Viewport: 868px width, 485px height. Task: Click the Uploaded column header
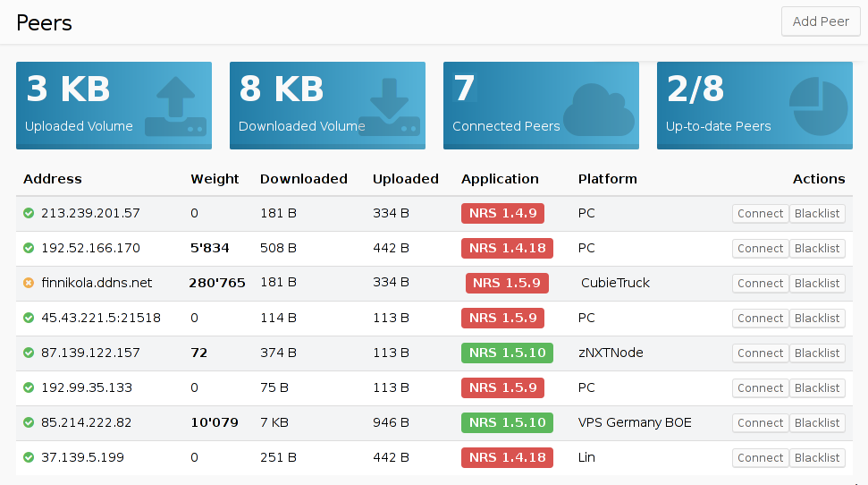pyautogui.click(x=406, y=179)
